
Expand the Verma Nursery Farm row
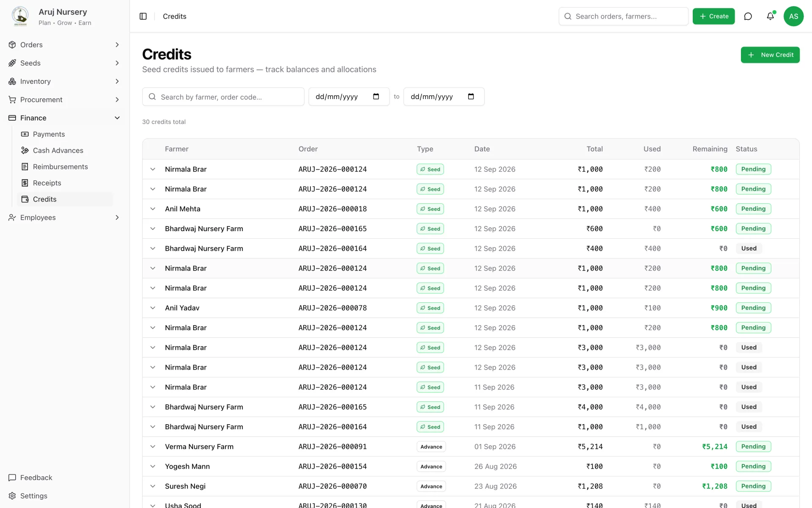pos(153,446)
